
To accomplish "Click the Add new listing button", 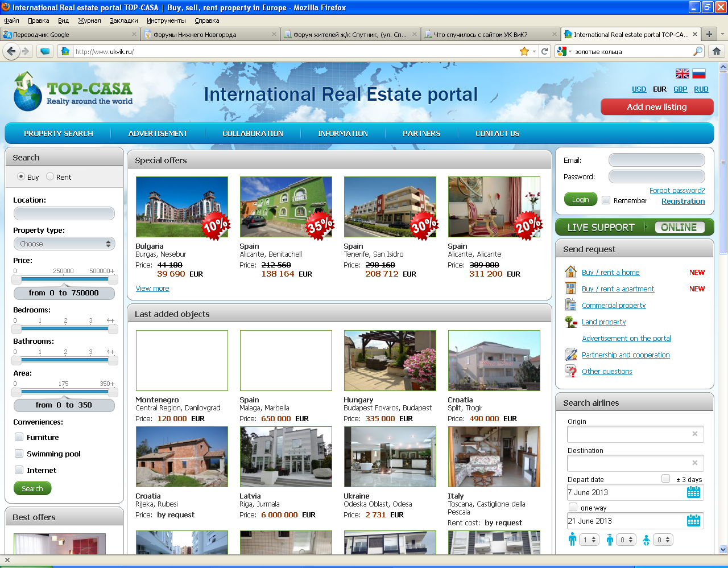I will [657, 107].
